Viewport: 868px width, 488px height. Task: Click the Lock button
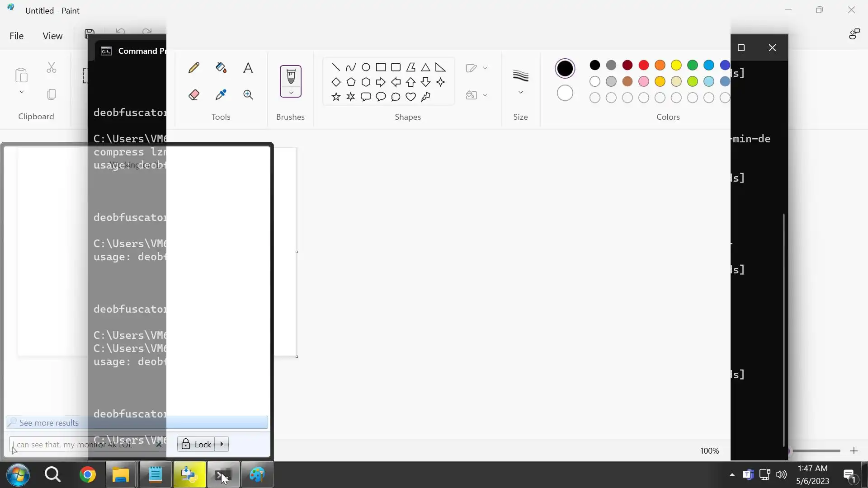click(197, 444)
